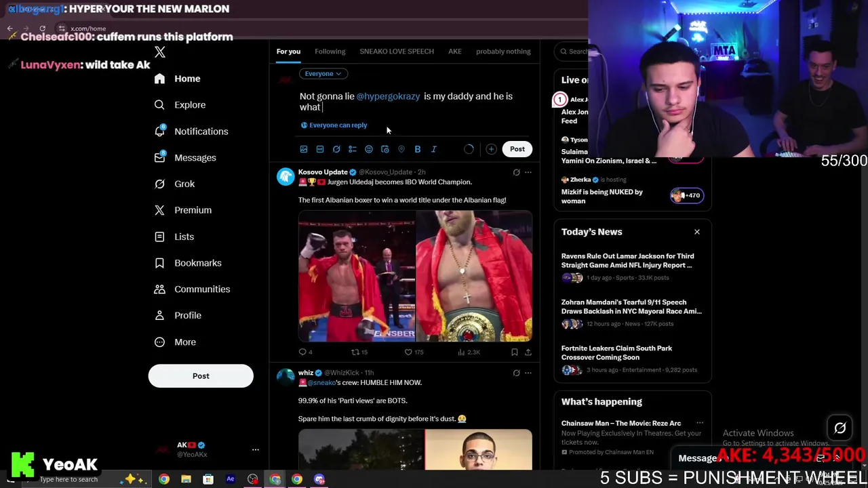Open Microsoft Store from the taskbar
Viewport: 868px width, 488px height.
pyautogui.click(x=208, y=480)
